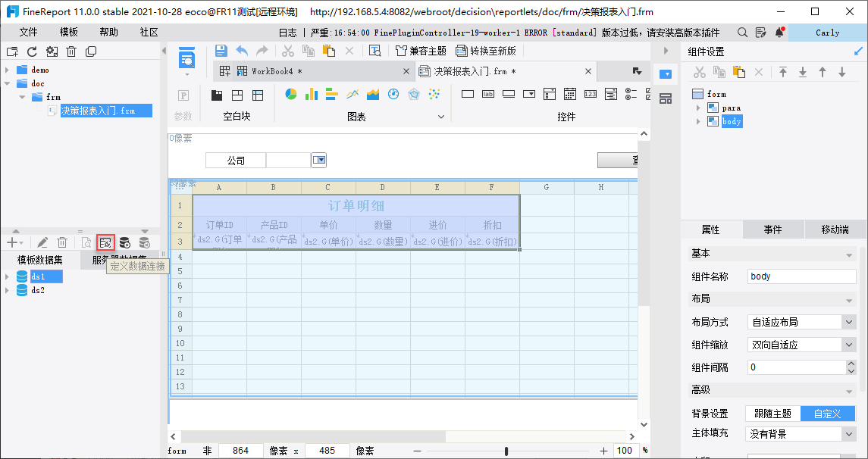868x459 pixels.
Task: Delete the selected dataset with trash icon
Action: (62, 242)
